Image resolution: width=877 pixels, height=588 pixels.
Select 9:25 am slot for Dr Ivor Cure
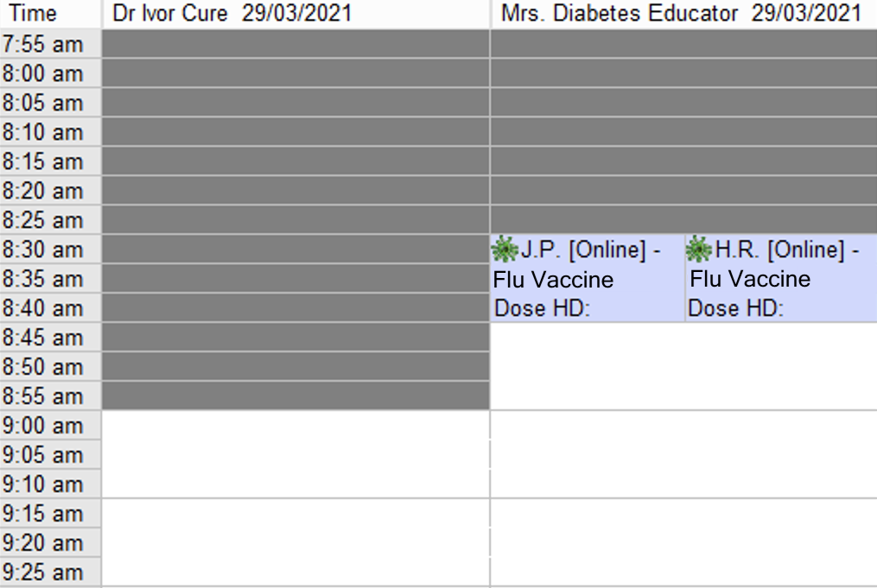(x=296, y=572)
